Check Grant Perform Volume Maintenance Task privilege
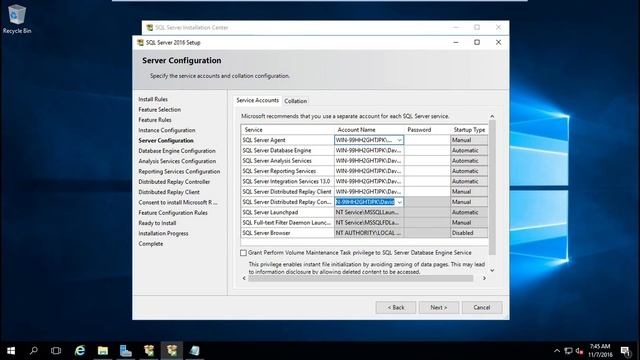Image resolution: width=640 pixels, height=360 pixels. [244, 253]
